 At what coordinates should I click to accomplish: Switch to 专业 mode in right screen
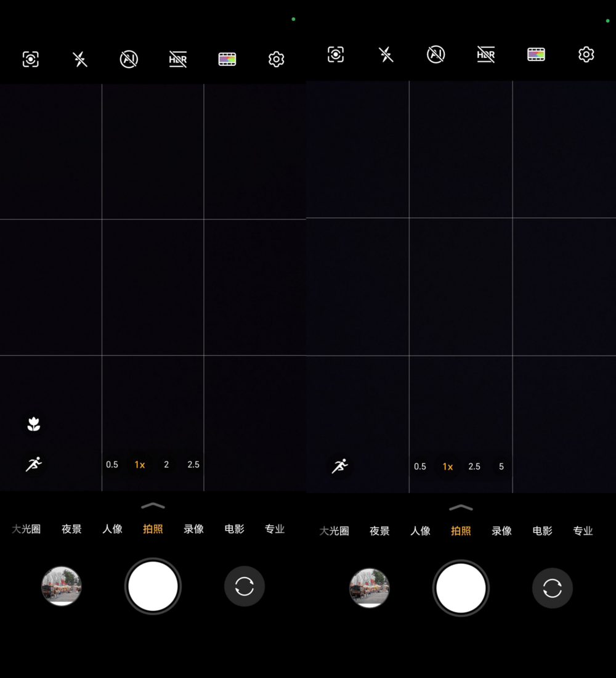(x=583, y=531)
